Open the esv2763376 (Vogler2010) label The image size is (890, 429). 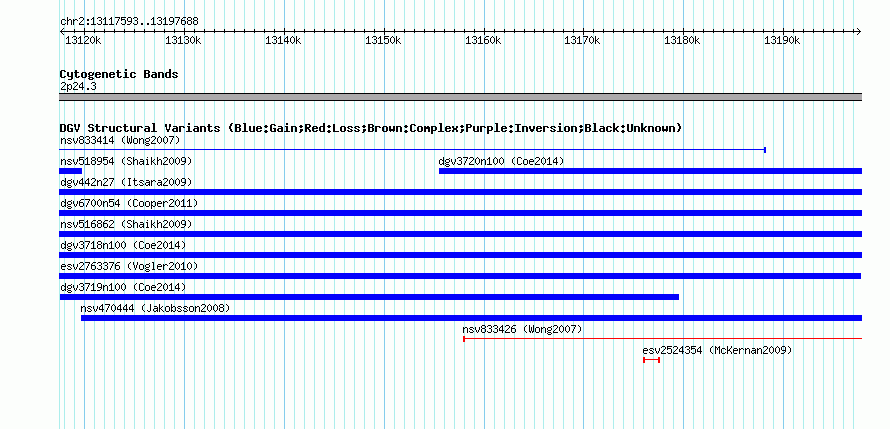click(129, 266)
